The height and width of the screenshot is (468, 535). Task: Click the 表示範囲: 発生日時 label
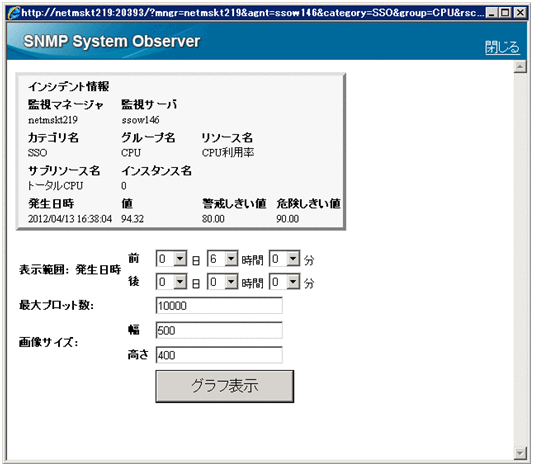70,269
